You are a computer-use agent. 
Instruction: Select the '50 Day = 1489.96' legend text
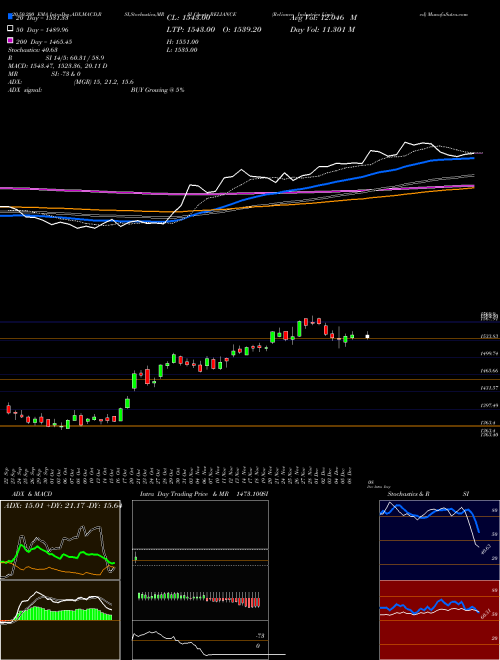click(x=42, y=30)
